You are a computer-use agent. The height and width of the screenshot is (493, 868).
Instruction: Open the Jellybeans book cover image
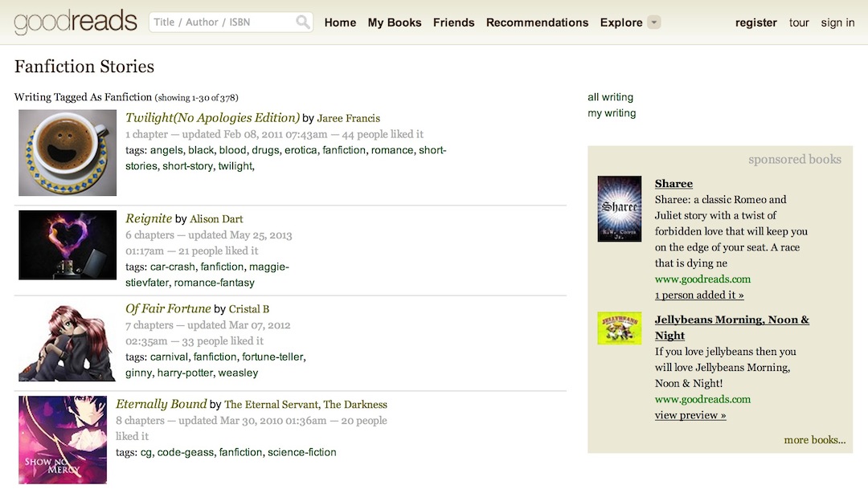(x=620, y=328)
